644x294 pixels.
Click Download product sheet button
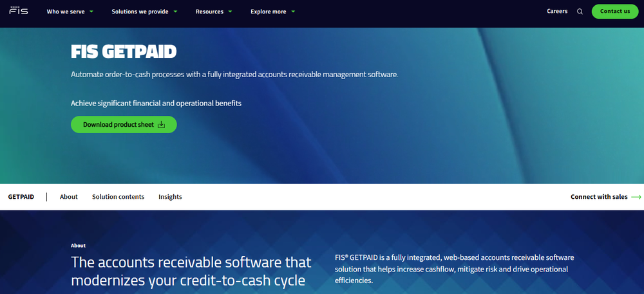tap(124, 125)
